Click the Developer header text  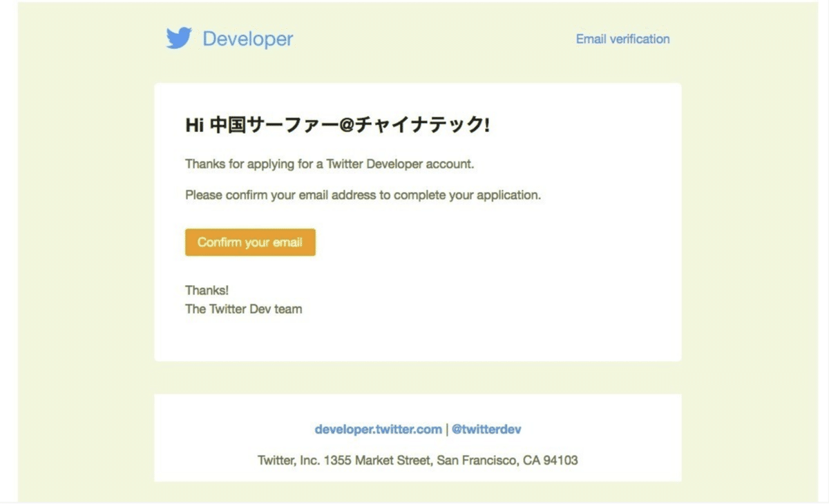click(x=247, y=39)
